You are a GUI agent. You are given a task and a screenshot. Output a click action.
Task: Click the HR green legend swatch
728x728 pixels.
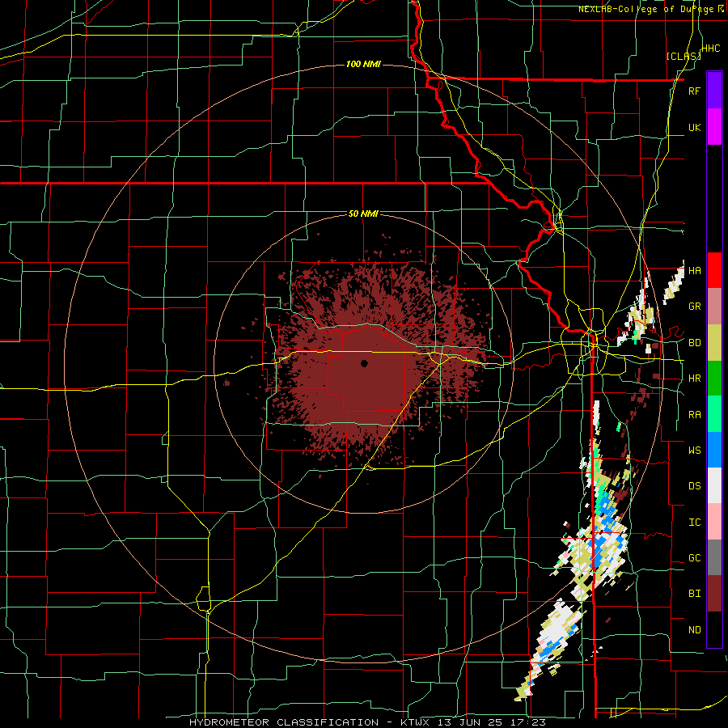point(714,379)
